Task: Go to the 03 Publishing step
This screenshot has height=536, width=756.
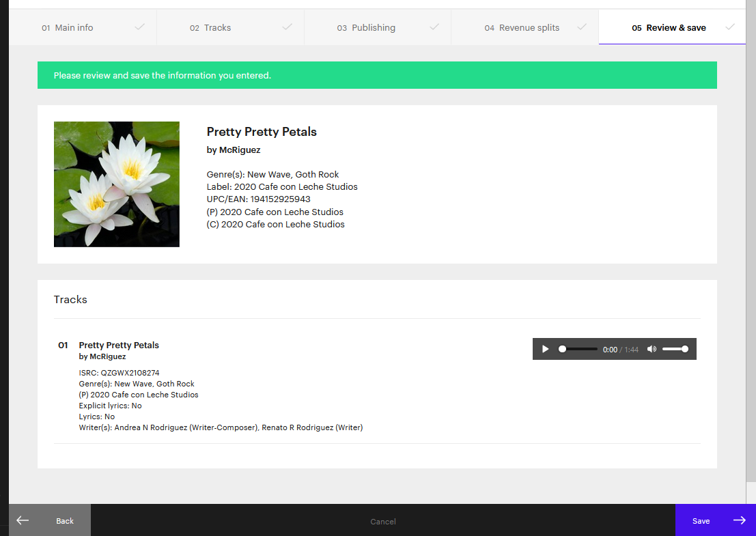Action: tap(367, 28)
